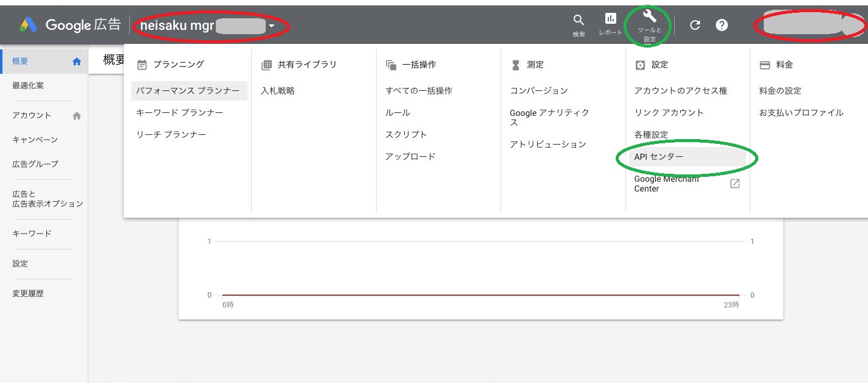Screen dimensions: 868x383
Task: Open API センター menu item
Action: point(659,157)
